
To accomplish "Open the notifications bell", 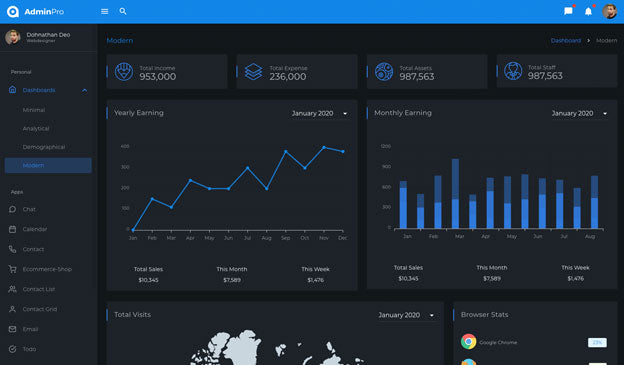I will tap(588, 11).
